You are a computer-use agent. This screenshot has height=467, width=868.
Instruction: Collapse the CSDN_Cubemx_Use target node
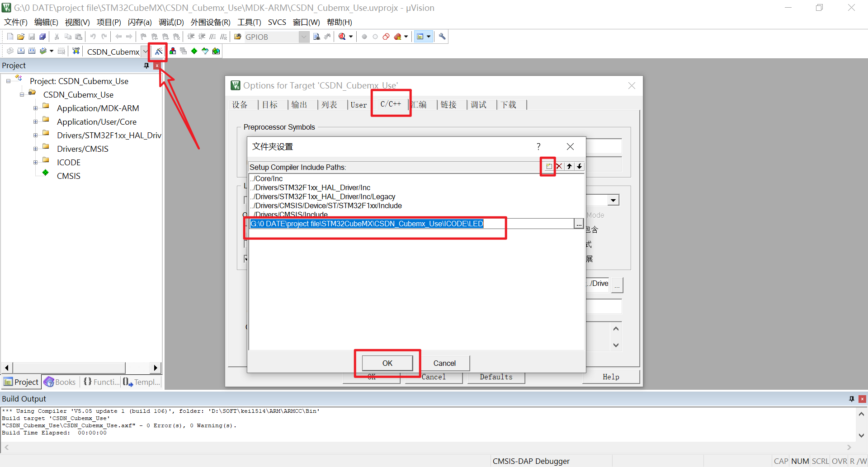[22, 95]
